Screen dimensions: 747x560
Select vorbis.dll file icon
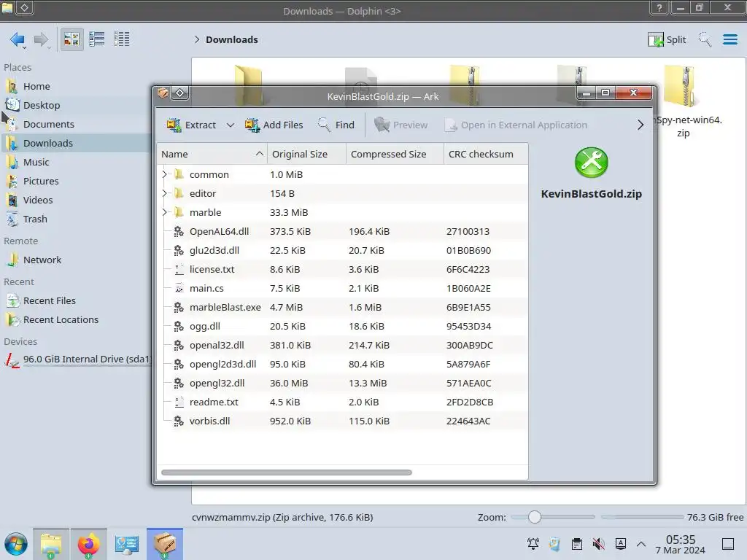coord(179,421)
